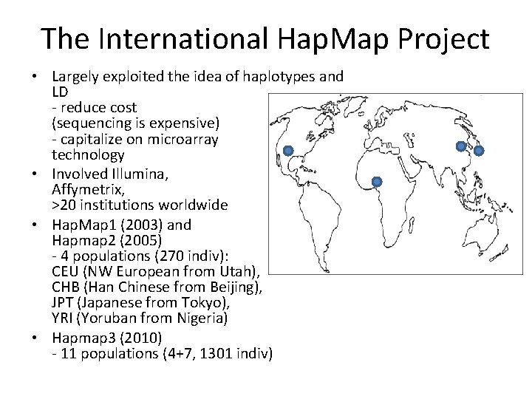This screenshot has height=399, width=532.
Task: Click the line 'Hapmap3 (2010)'
Action: pos(106,338)
